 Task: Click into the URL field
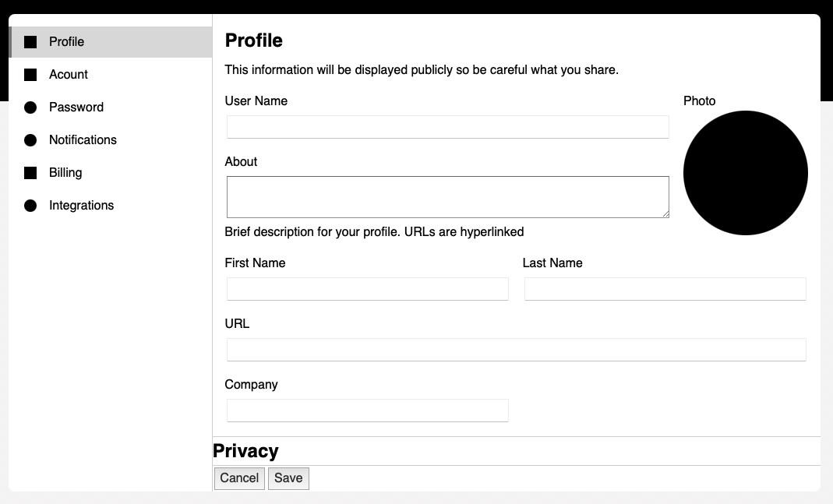516,349
